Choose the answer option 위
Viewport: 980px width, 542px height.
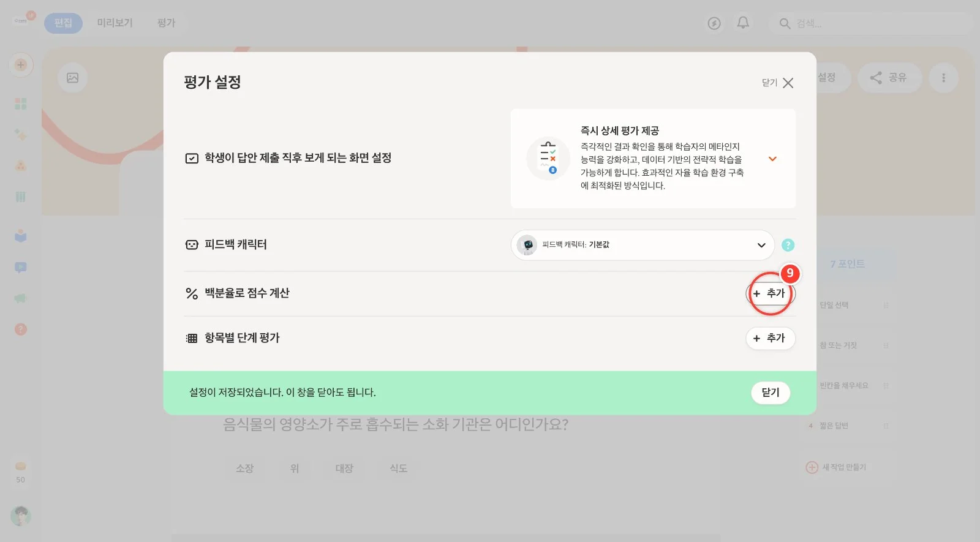tap(295, 469)
